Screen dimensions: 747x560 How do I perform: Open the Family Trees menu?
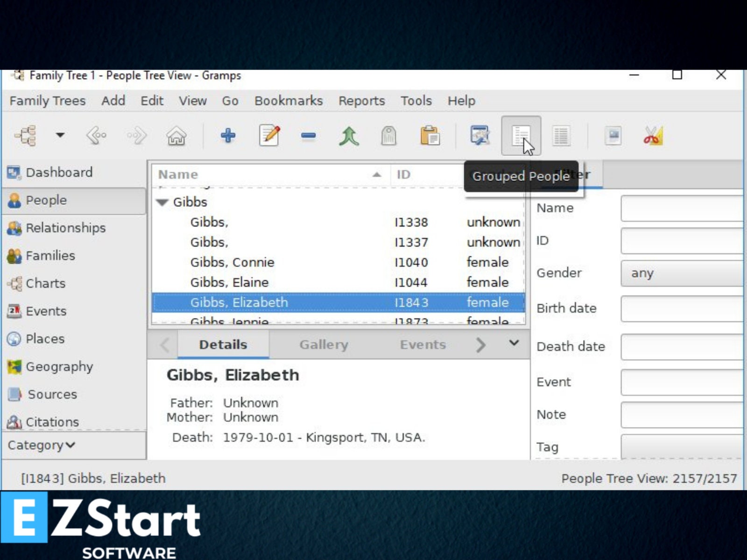(x=48, y=101)
